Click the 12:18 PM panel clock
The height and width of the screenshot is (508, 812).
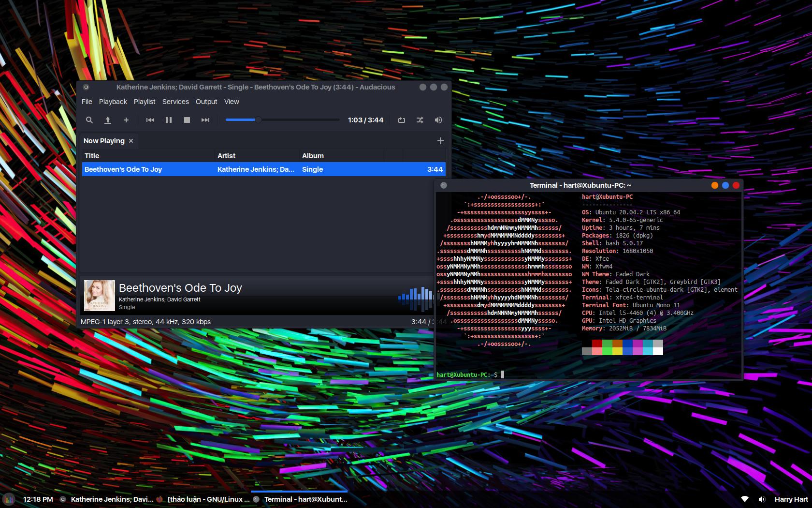click(x=38, y=499)
